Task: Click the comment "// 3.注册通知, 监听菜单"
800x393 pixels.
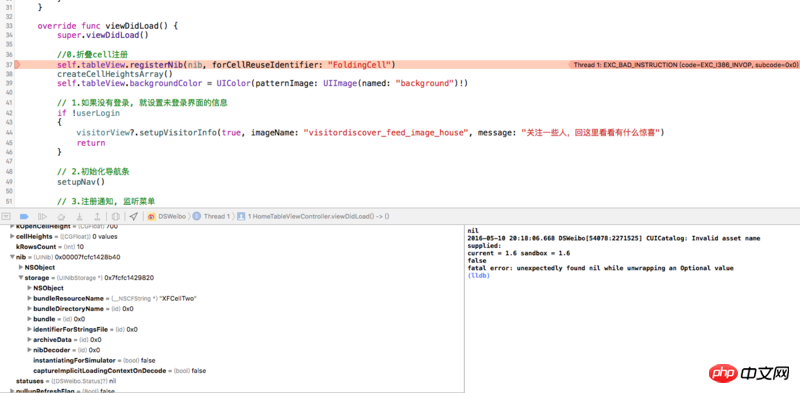Action: [x=106, y=202]
